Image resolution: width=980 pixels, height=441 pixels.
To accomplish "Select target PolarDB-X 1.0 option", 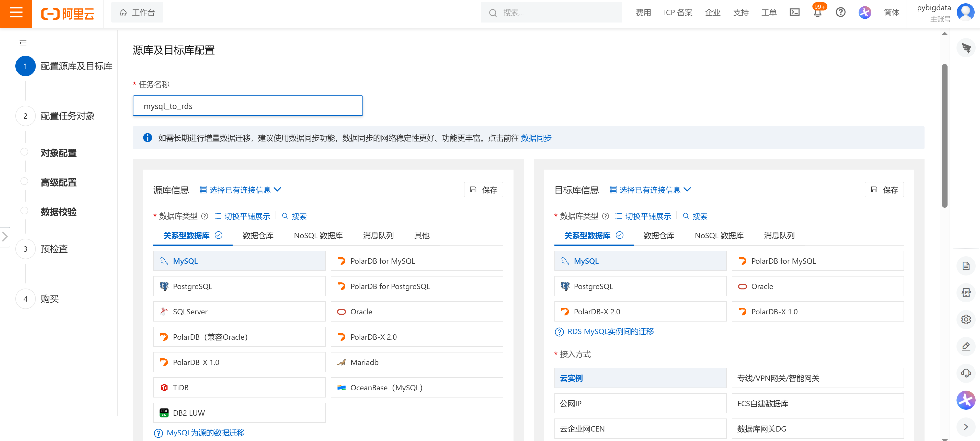I will click(x=818, y=312).
